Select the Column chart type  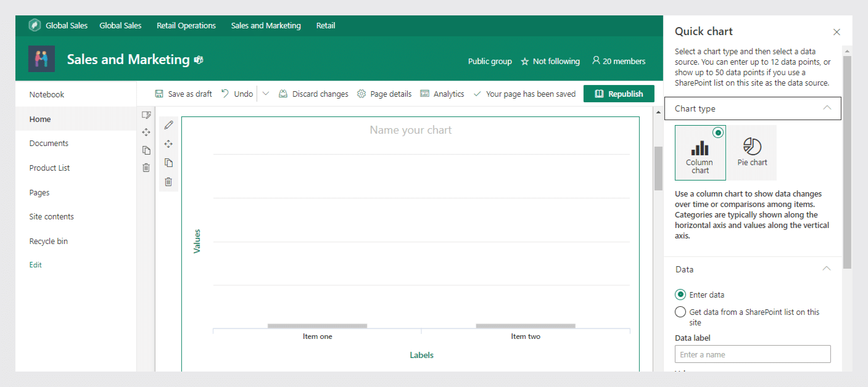pyautogui.click(x=700, y=152)
